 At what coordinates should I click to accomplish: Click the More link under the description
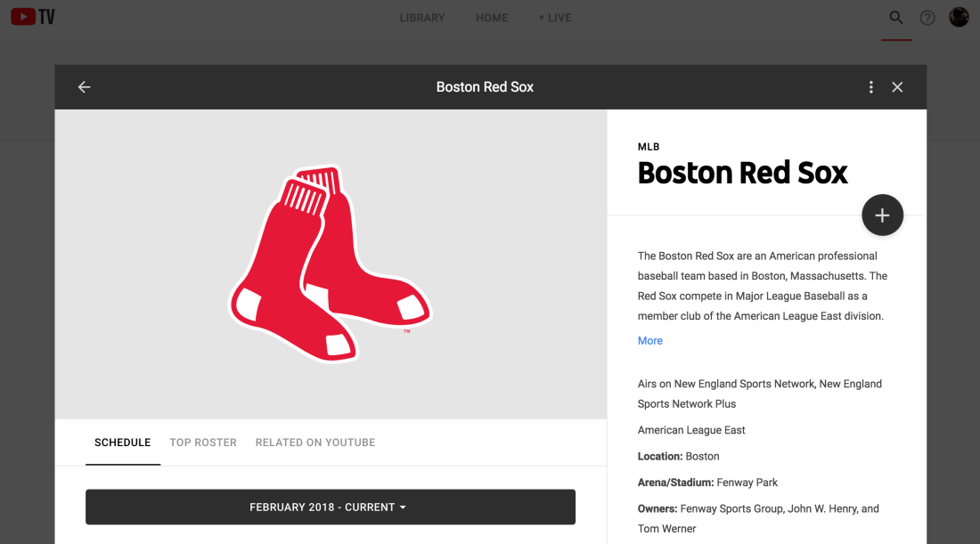click(650, 341)
